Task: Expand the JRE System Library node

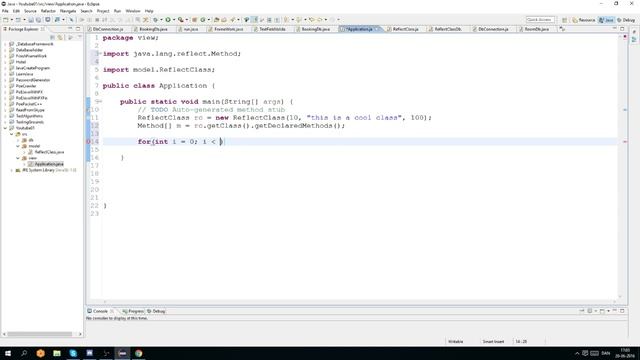Action: click(x=11, y=170)
